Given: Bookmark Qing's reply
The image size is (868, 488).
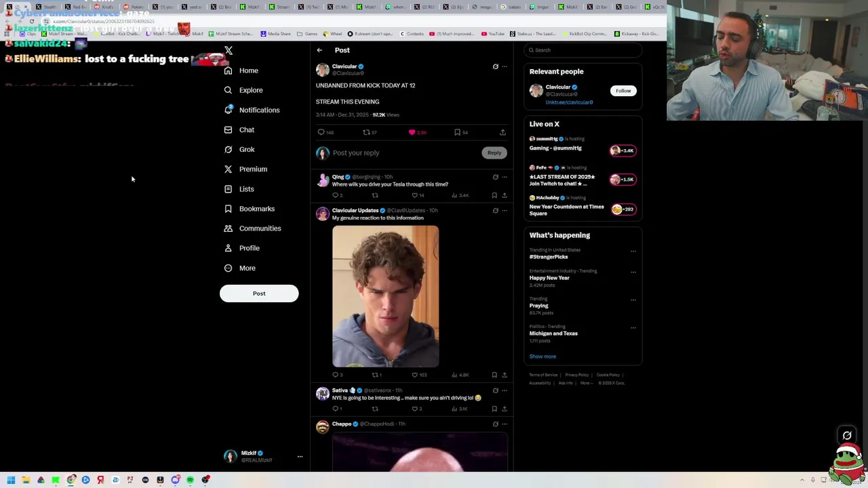Looking at the screenshot, I should [494, 195].
